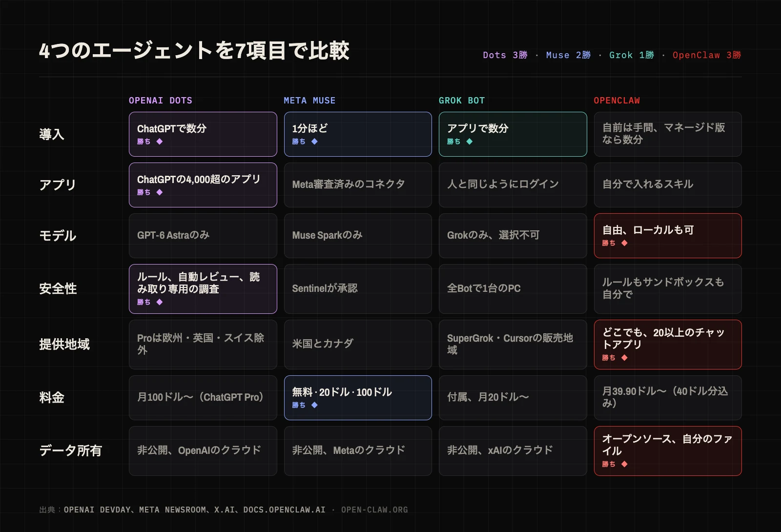Screen dimensions: 781x532
Task: Click the diamond icon in the 無料·20ドル·100ドル cell
Action: tap(314, 405)
